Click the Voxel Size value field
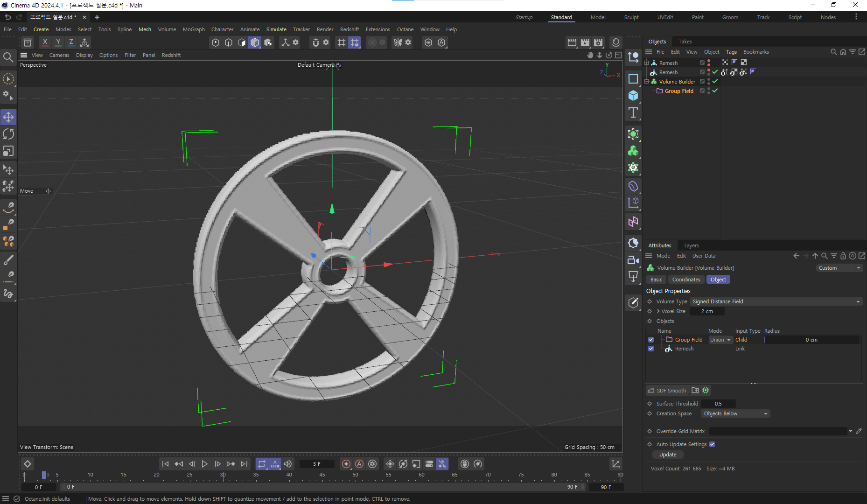The width and height of the screenshot is (867, 504). coord(707,311)
